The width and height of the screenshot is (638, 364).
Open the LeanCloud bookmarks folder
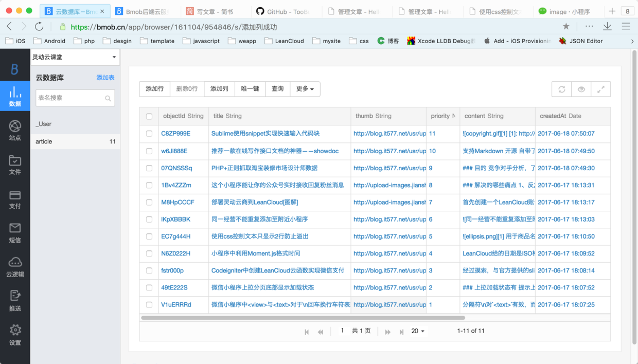(285, 41)
